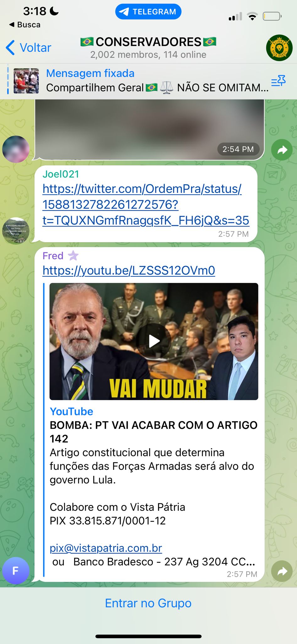The height and width of the screenshot is (644, 297).
Task: Open the purple F avatar for Fred
Action: click(16, 570)
